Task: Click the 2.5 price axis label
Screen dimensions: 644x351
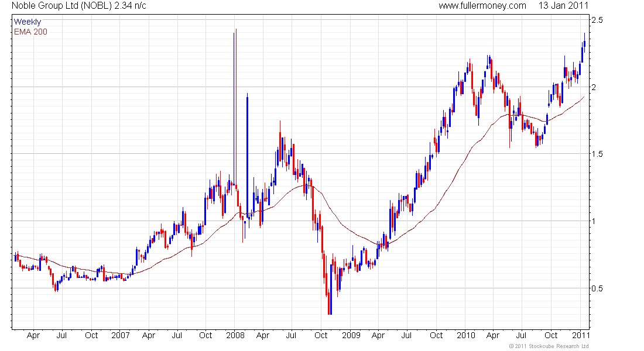Action: (597, 20)
